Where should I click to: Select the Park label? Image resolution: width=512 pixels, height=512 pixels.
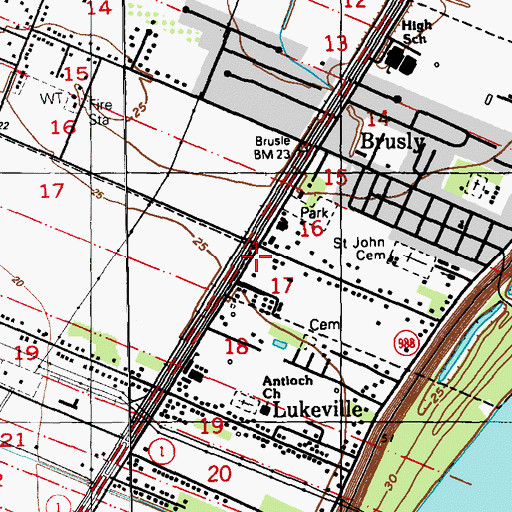point(314,213)
